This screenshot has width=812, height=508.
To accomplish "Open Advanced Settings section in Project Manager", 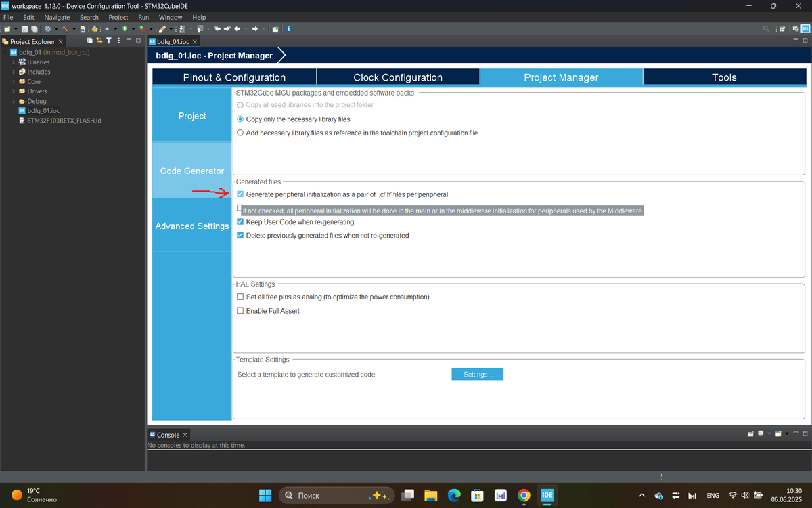I will (192, 226).
